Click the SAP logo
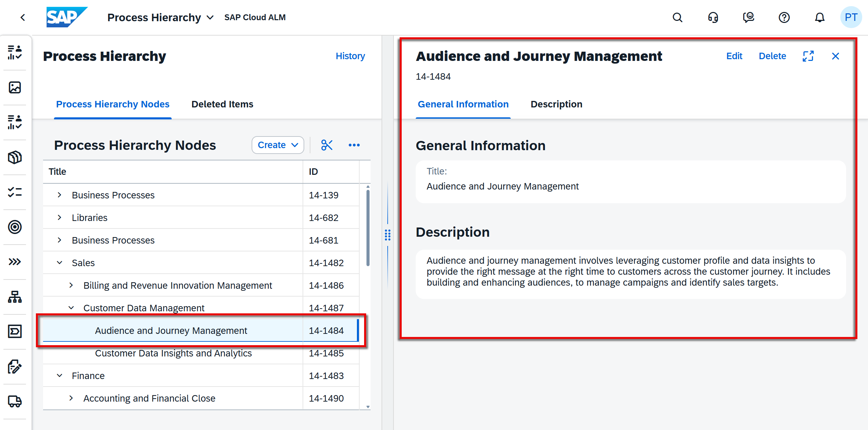The image size is (868, 430). pyautogui.click(x=67, y=17)
